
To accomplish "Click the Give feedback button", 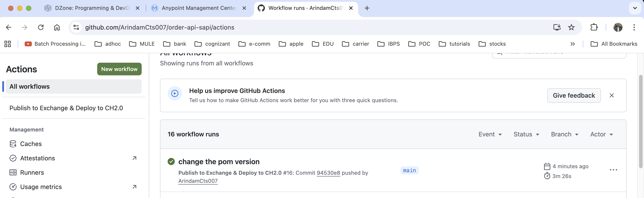I will point(574,95).
